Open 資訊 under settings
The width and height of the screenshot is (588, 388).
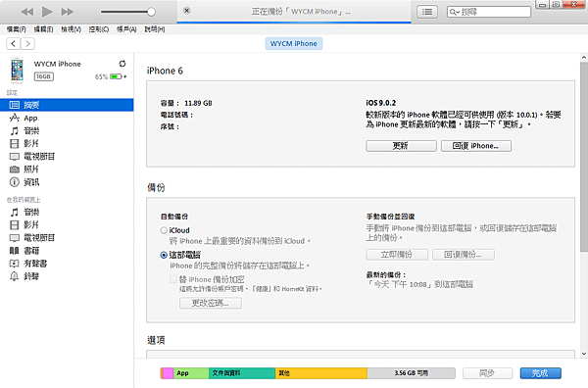click(67, 182)
